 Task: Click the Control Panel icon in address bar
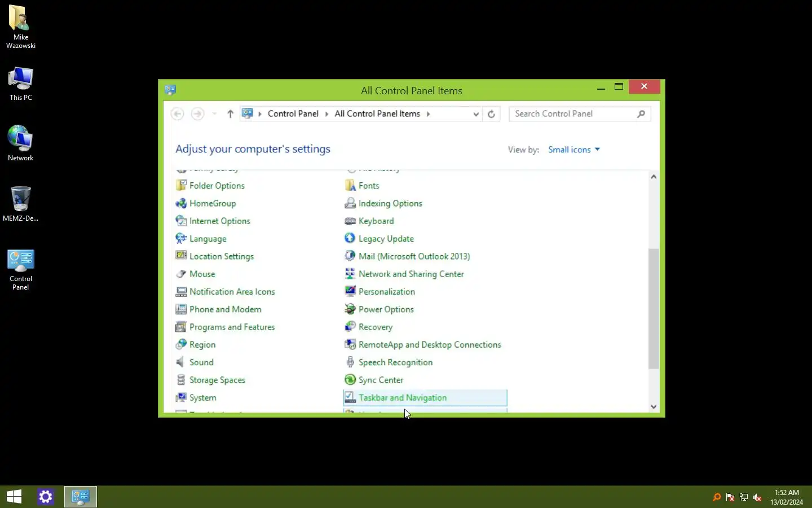[247, 113]
